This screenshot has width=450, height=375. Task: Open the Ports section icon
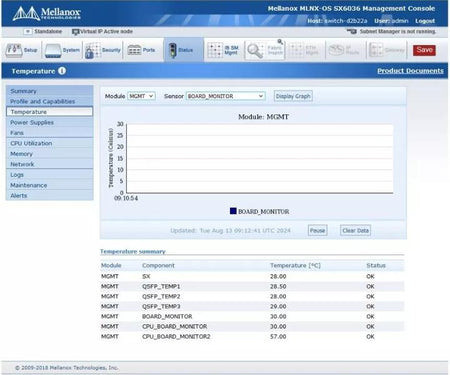(134, 50)
